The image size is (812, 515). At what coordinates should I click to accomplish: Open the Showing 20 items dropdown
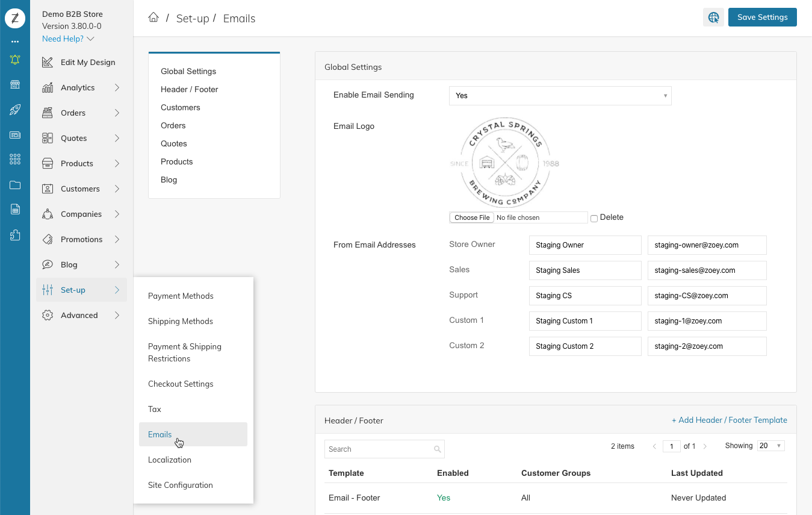click(x=771, y=446)
